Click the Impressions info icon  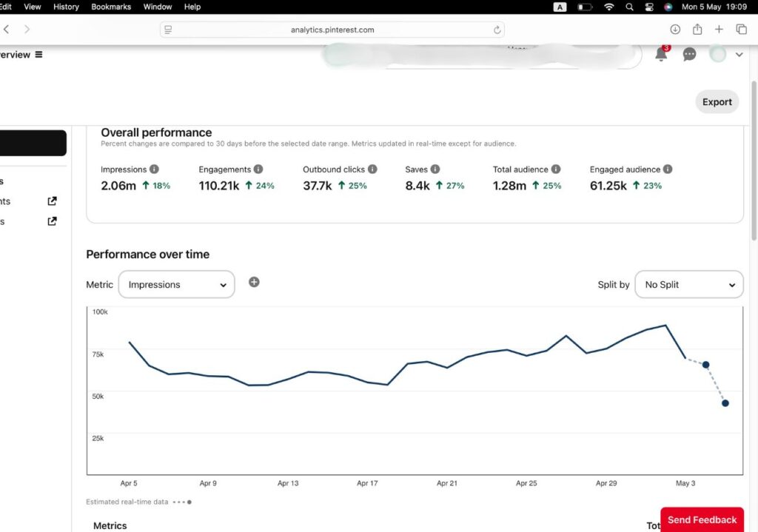point(154,169)
